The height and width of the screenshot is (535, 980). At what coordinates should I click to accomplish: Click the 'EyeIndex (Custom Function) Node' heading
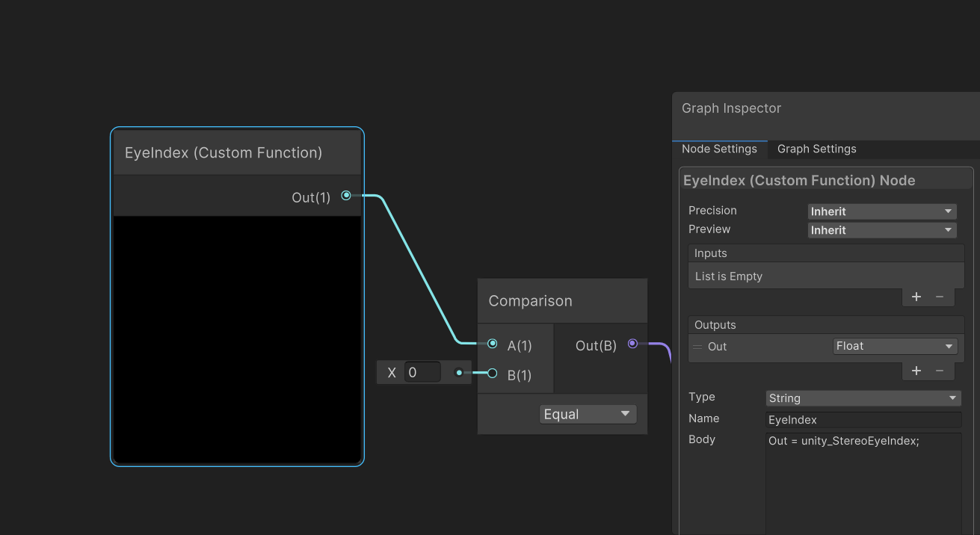799,181
